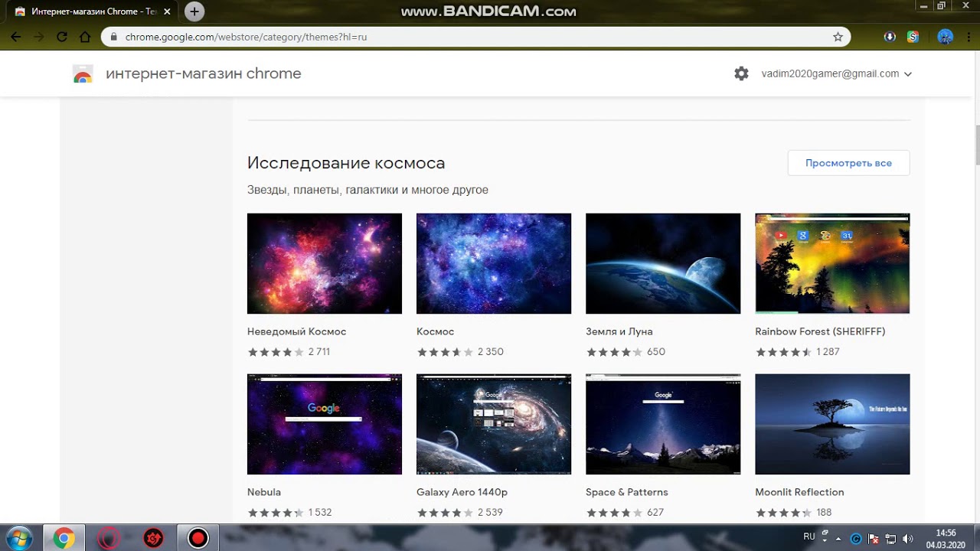The height and width of the screenshot is (551, 980).
Task: Click the Galaxy Aero 1440p title
Action: 462,492
